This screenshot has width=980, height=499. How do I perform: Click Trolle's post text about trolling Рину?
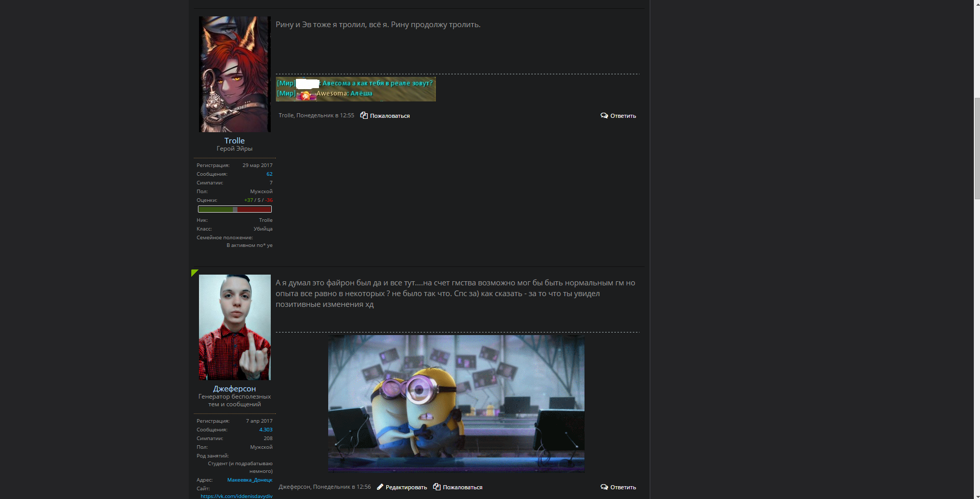(x=378, y=25)
